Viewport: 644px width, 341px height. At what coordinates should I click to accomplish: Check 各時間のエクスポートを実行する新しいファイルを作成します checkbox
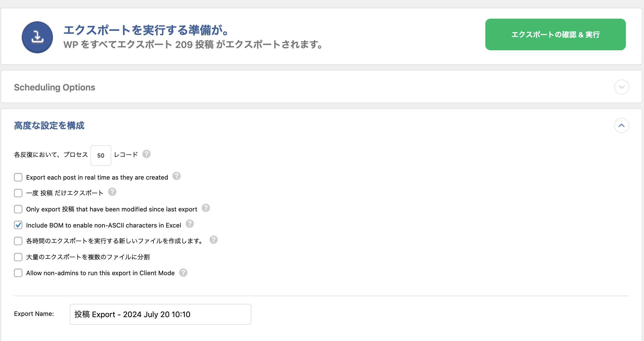[18, 241]
